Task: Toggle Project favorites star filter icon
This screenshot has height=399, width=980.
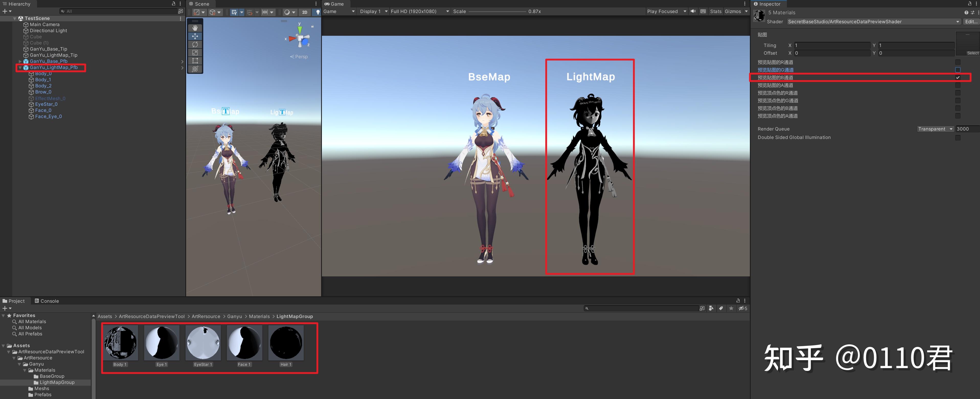Action: click(x=731, y=309)
